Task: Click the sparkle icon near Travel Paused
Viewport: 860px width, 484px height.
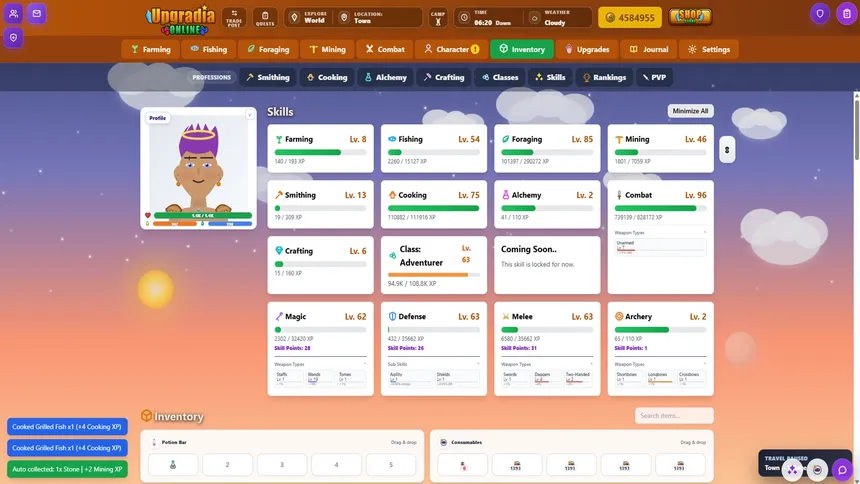Action: (x=792, y=470)
